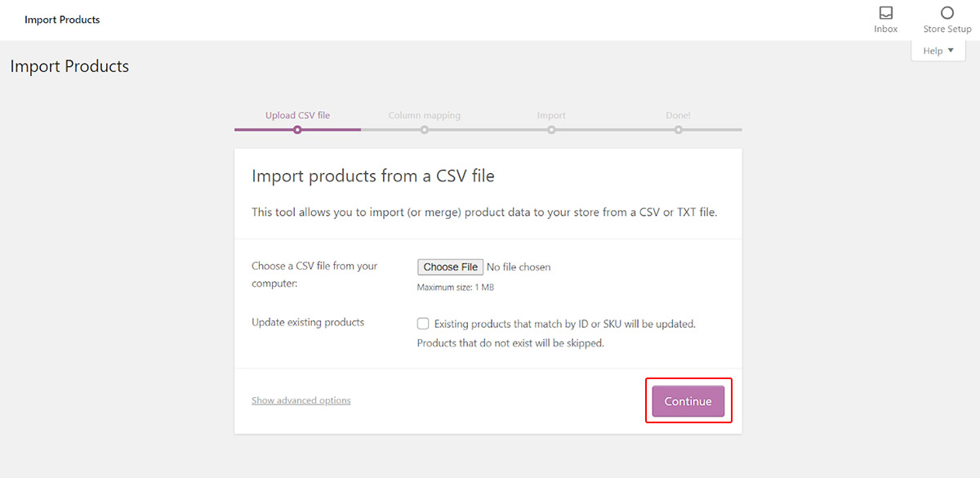Image resolution: width=980 pixels, height=478 pixels.
Task: Click the Import Products title in top bar
Action: [x=62, y=20]
